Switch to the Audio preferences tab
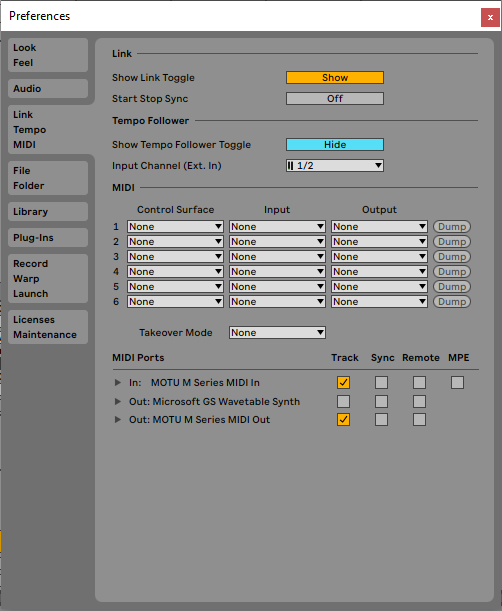The image size is (502, 611). pyautogui.click(x=48, y=89)
